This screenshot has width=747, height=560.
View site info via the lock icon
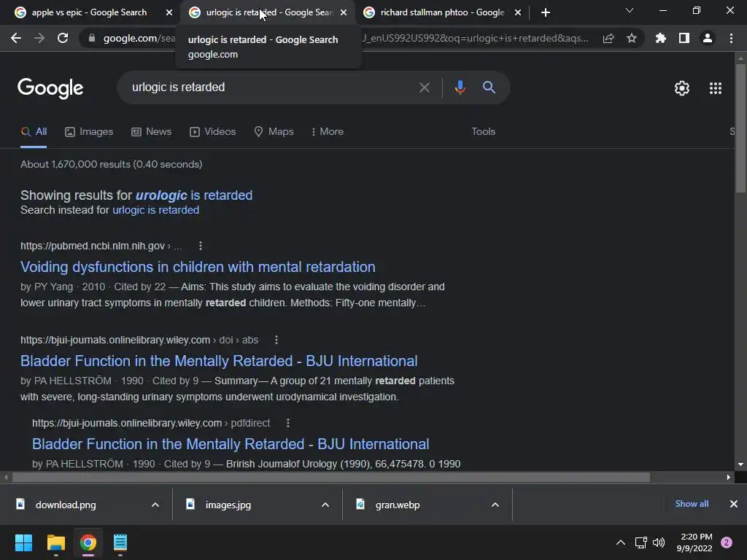[92, 38]
